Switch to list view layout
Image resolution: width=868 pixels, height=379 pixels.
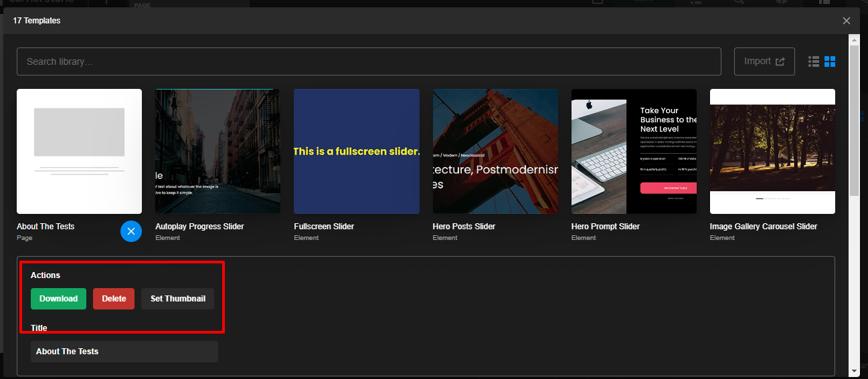(x=814, y=61)
